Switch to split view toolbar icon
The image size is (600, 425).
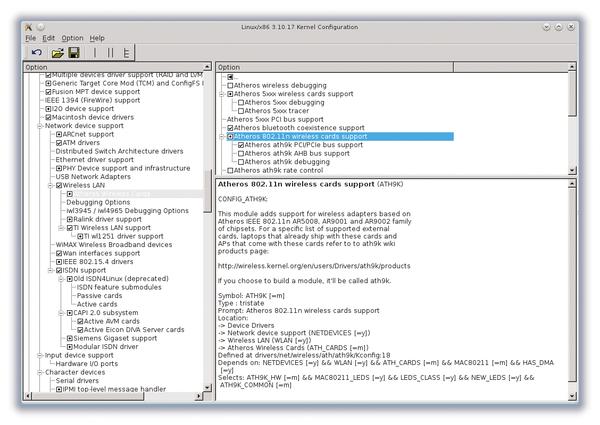(110, 52)
